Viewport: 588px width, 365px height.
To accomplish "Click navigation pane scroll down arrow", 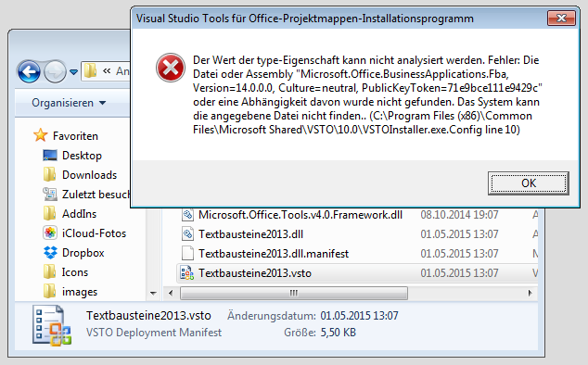I will pyautogui.click(x=153, y=293).
